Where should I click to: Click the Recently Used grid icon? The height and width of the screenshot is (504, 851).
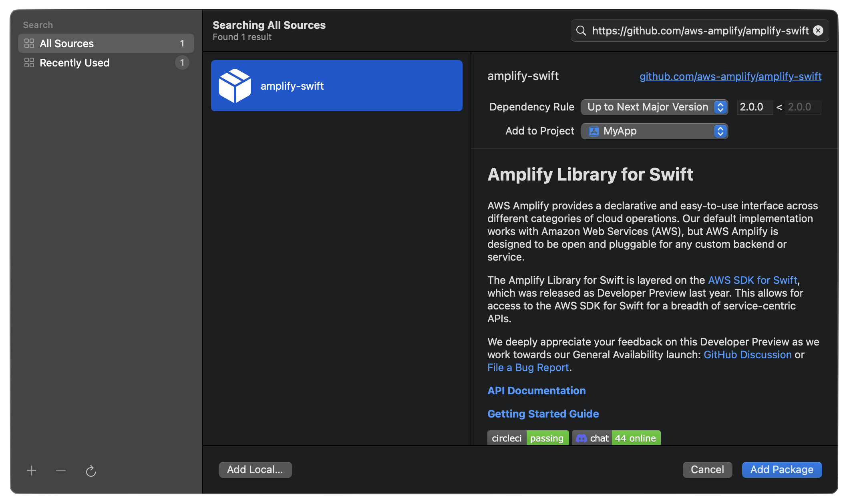(x=29, y=62)
